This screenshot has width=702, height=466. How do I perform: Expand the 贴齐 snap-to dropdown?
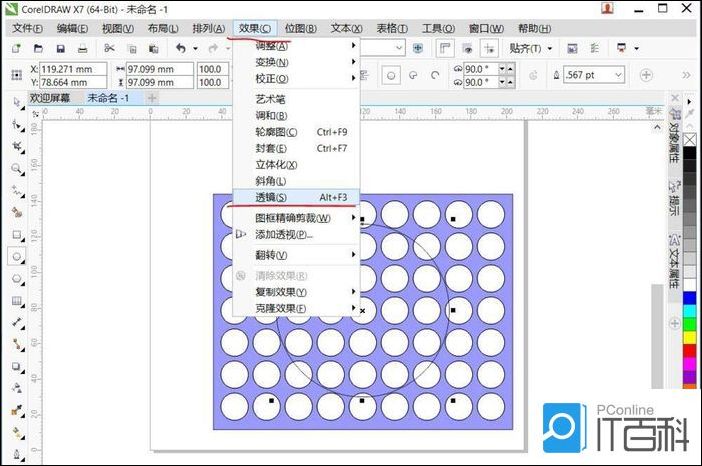531,48
